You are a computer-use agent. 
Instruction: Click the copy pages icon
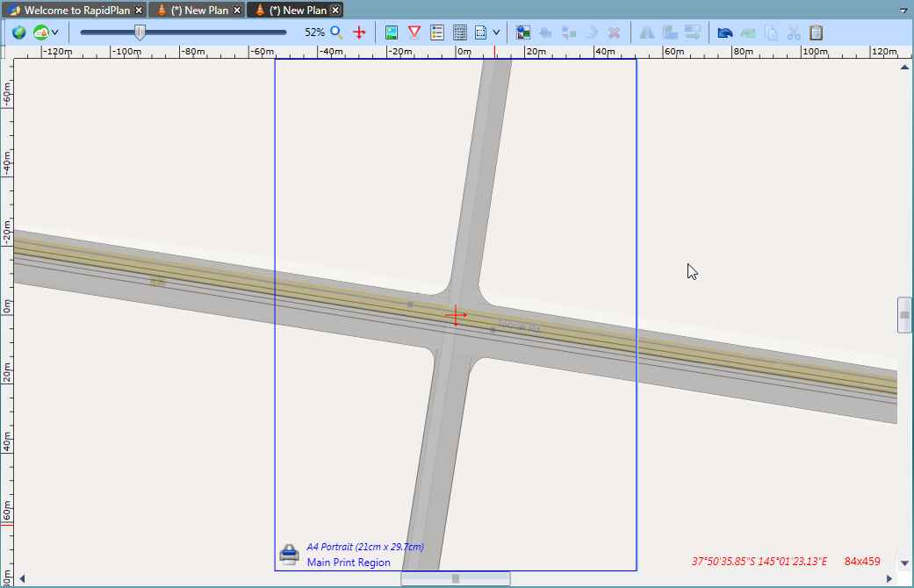pos(771,32)
